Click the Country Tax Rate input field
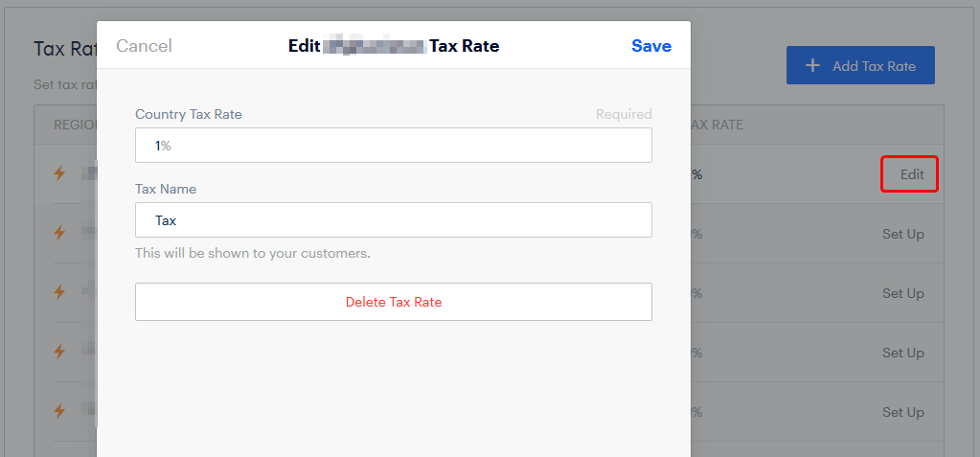This screenshot has height=457, width=980. tap(394, 145)
